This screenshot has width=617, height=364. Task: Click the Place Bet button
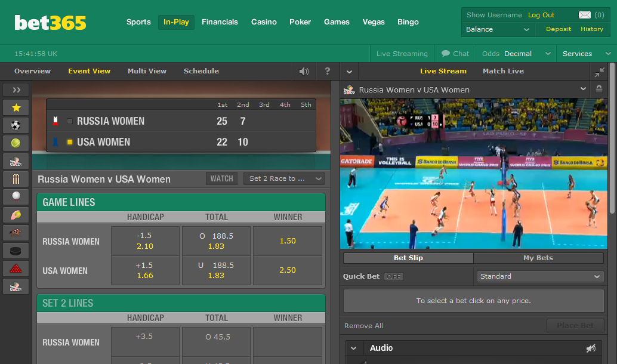575,325
